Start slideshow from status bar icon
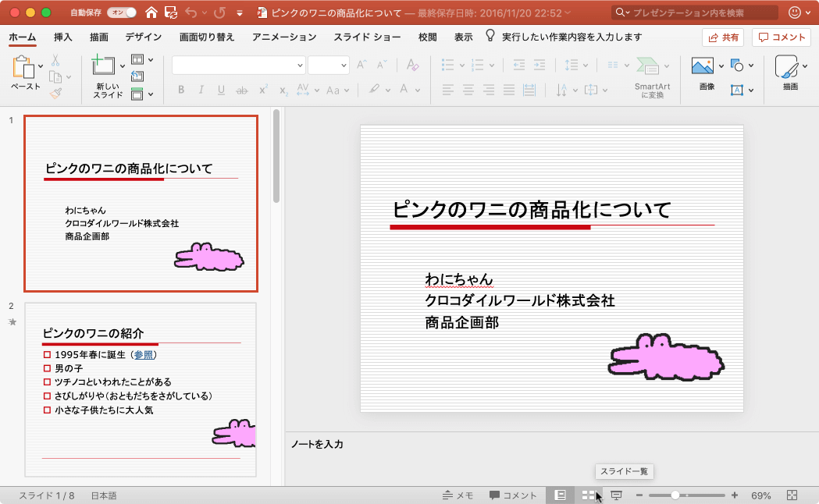 tap(616, 495)
